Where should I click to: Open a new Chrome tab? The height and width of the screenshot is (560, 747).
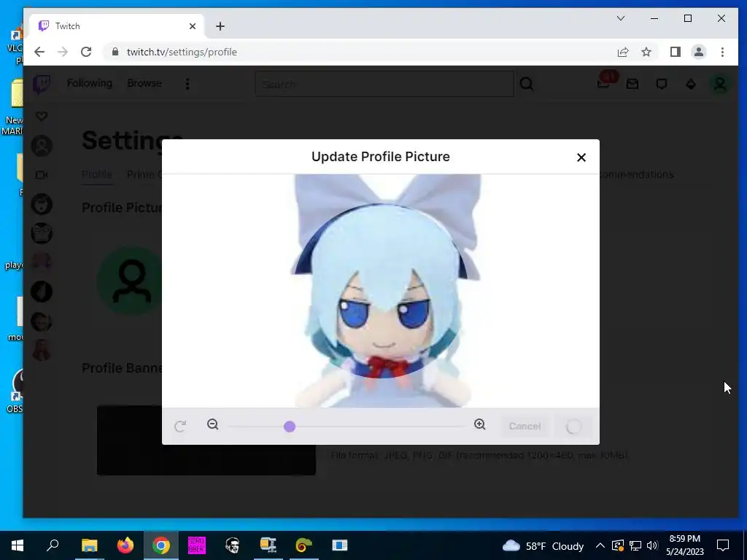coord(220,26)
